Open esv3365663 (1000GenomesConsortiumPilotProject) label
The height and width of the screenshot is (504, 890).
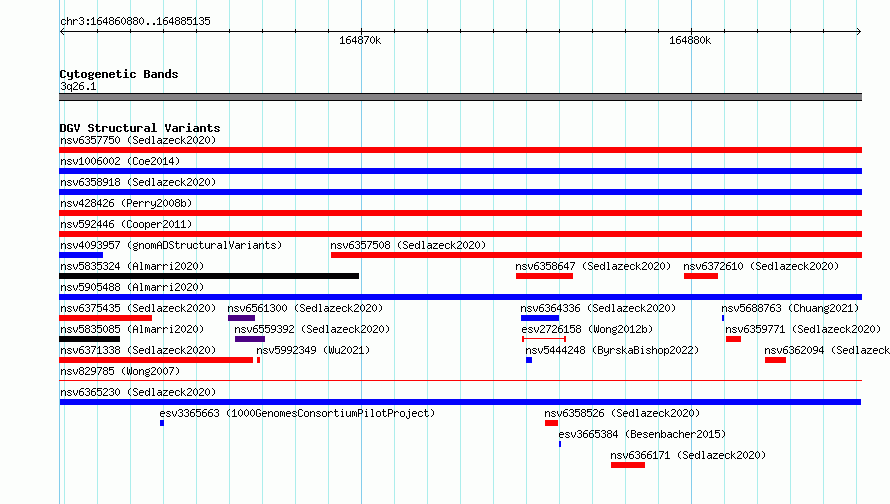pyautogui.click(x=297, y=413)
